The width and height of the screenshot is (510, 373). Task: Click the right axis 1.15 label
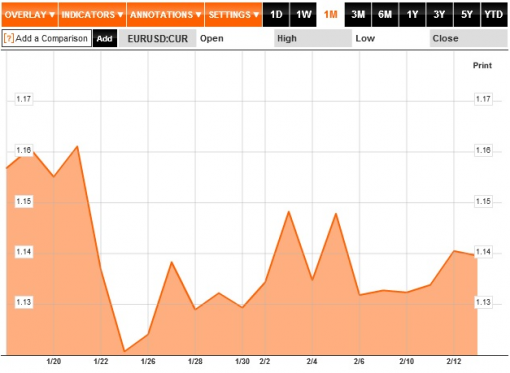[483, 201]
